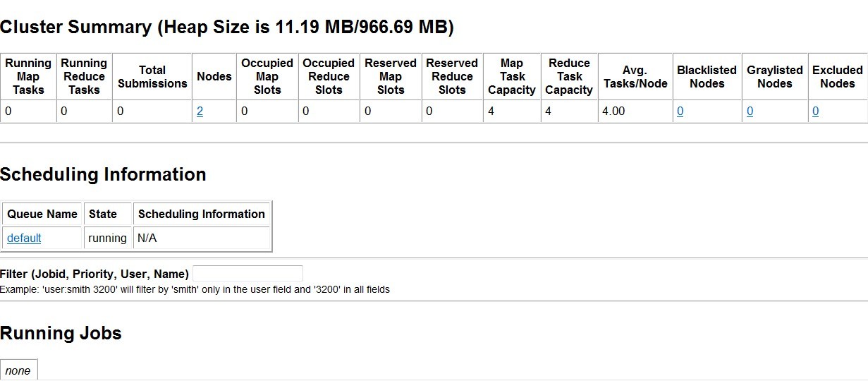Select the Occupied Reduce Slots column header
The image size is (868, 381).
tap(329, 76)
